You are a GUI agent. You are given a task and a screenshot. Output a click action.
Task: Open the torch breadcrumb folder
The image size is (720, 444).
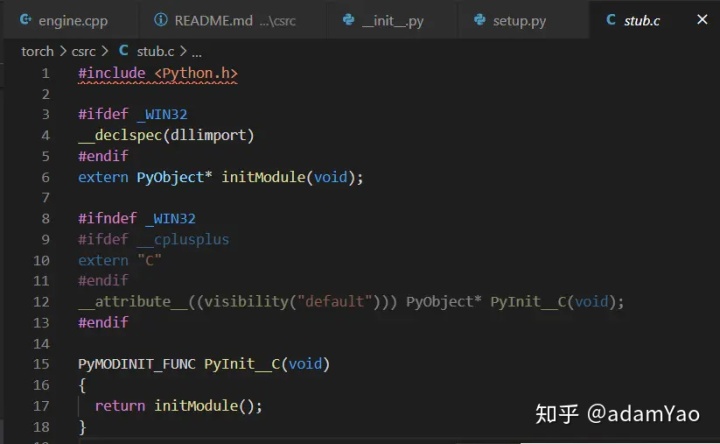37,51
